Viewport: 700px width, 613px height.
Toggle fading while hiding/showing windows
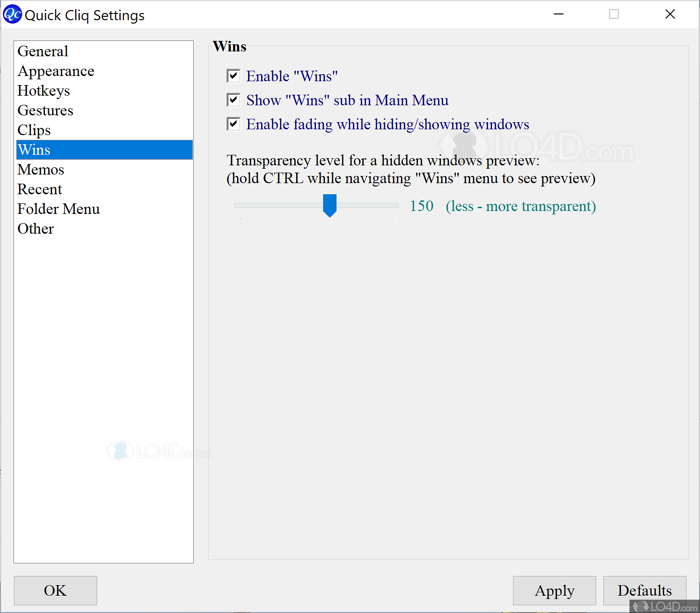233,124
